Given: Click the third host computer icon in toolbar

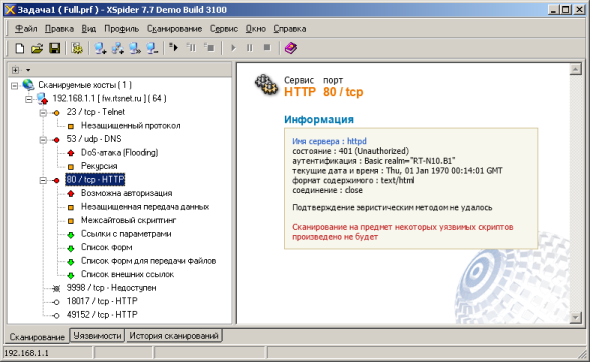Looking at the screenshot, I should [x=135, y=48].
